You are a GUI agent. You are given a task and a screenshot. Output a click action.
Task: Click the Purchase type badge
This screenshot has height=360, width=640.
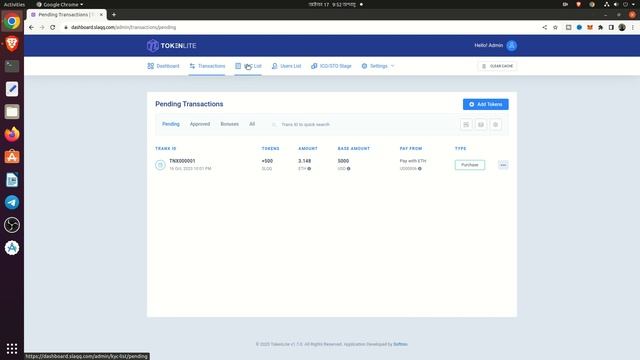pyautogui.click(x=470, y=165)
